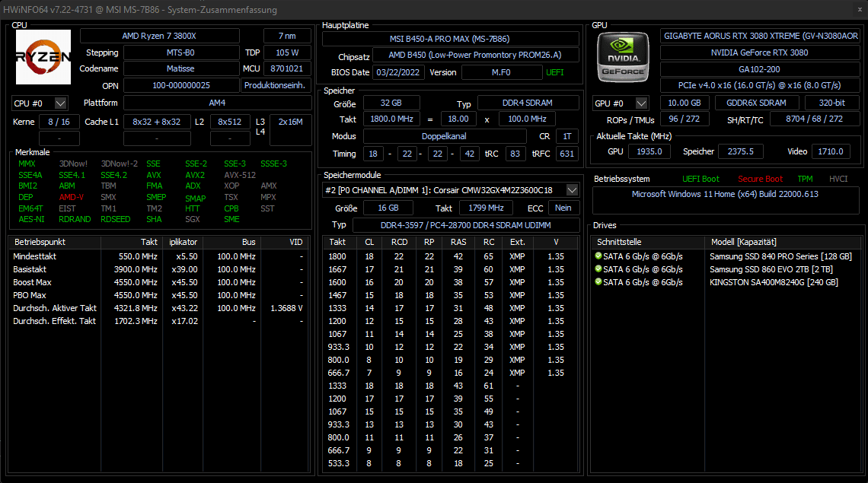
Task: Click the 'Microsoft Windows 11 Home (x64) Build 22000.613' text
Action: 725,194
